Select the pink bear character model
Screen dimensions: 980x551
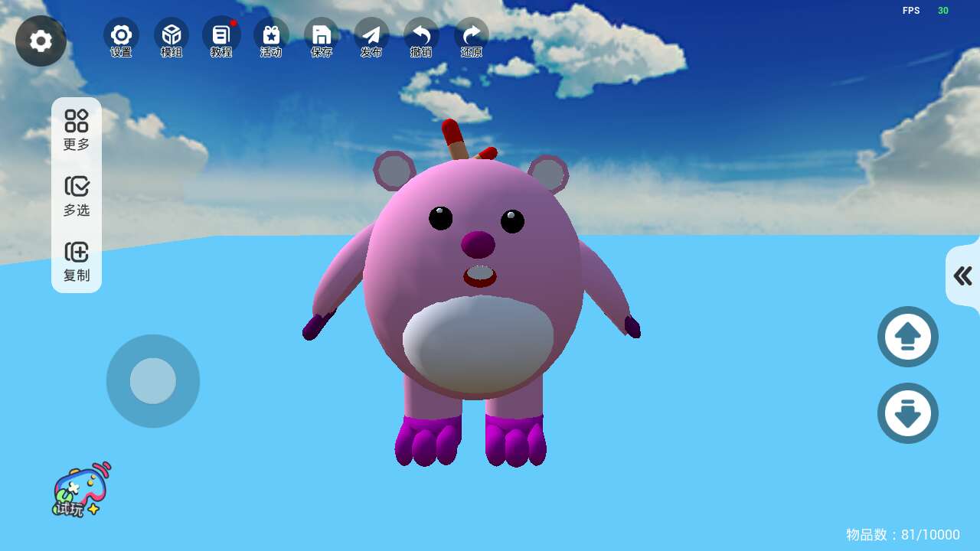point(472,294)
